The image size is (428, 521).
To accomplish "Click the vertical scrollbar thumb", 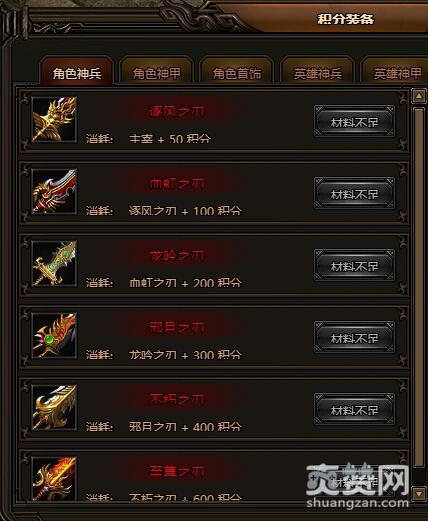I will point(419,287).
